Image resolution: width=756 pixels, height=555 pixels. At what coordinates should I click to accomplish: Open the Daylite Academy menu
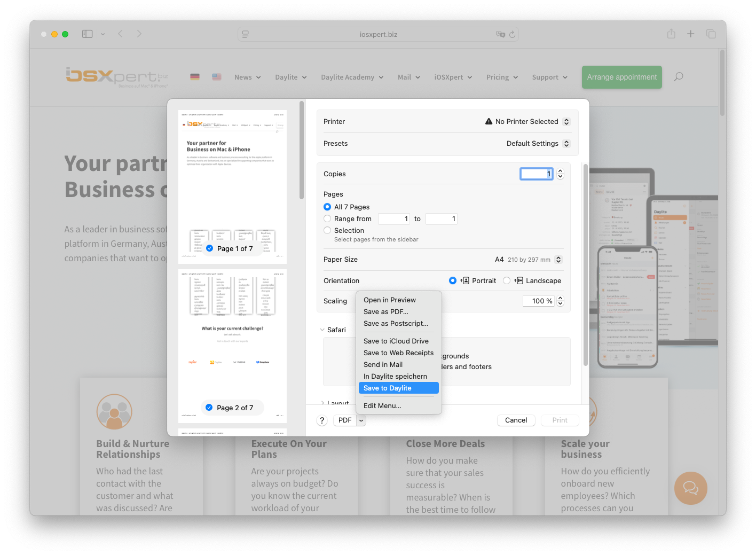pyautogui.click(x=352, y=77)
